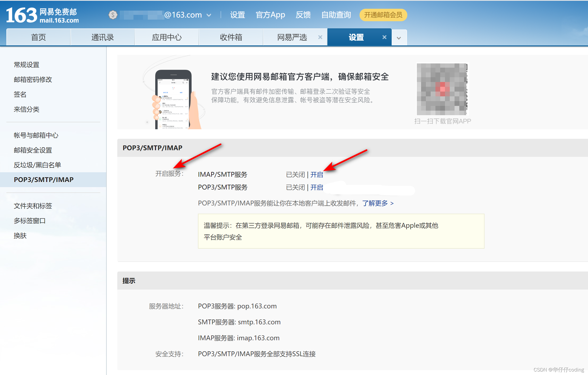The width and height of the screenshot is (588, 375).
Task: Click the QR code image for official app
Action: point(442,89)
